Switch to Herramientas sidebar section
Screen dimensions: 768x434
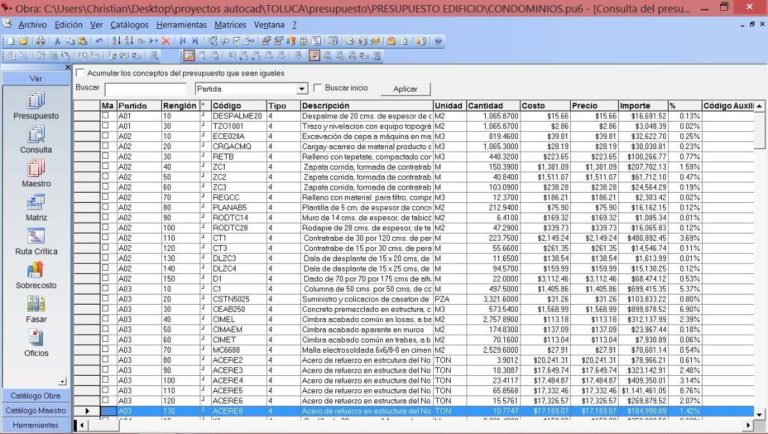point(35,425)
